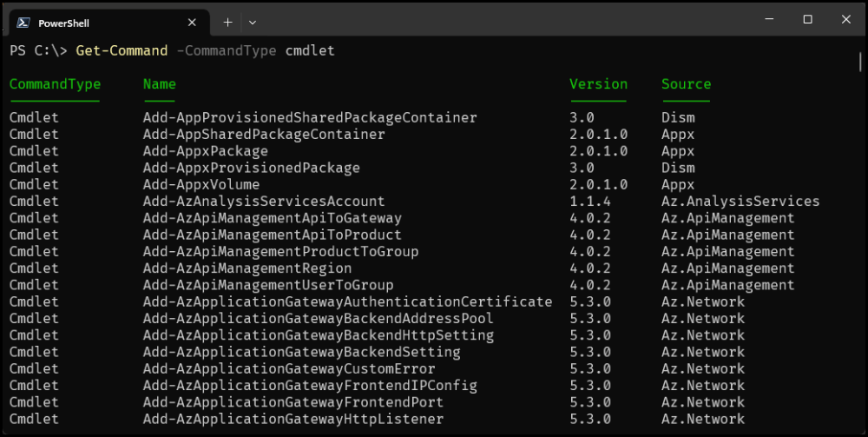Click Add-AzApplicationGatewayBackendSetting

[x=302, y=352]
